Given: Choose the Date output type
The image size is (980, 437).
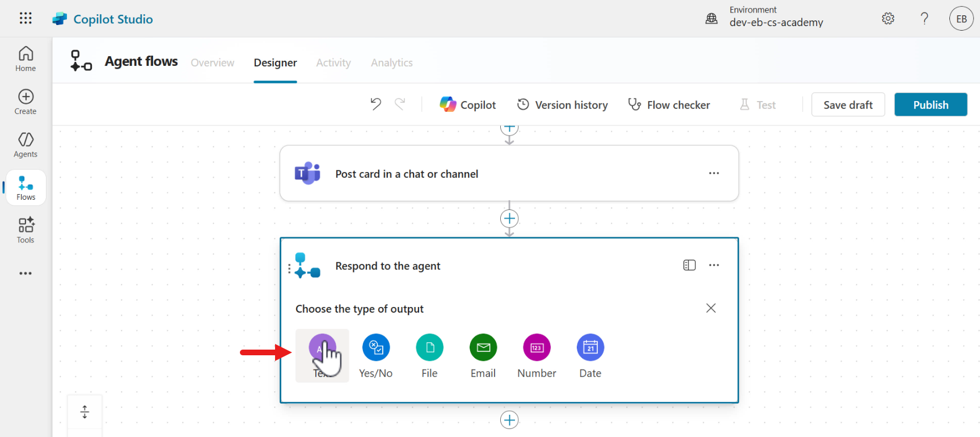Looking at the screenshot, I should point(590,348).
